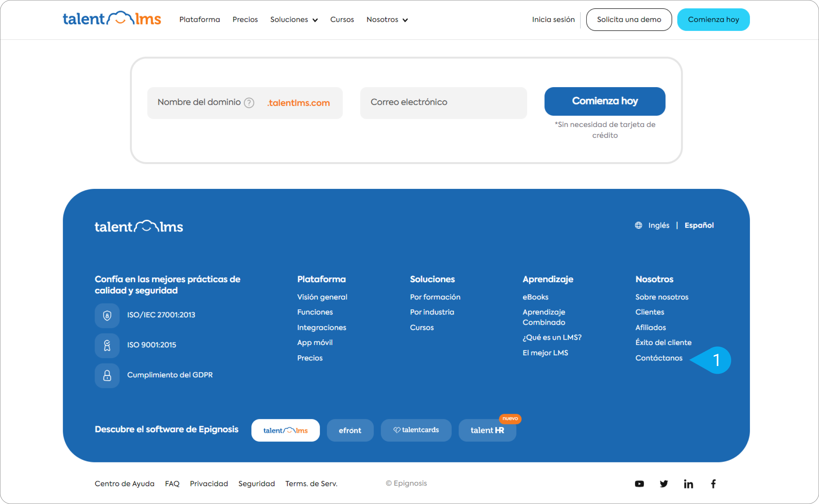Switch language to Inglés
Viewport: 819px width, 504px height.
tap(659, 225)
